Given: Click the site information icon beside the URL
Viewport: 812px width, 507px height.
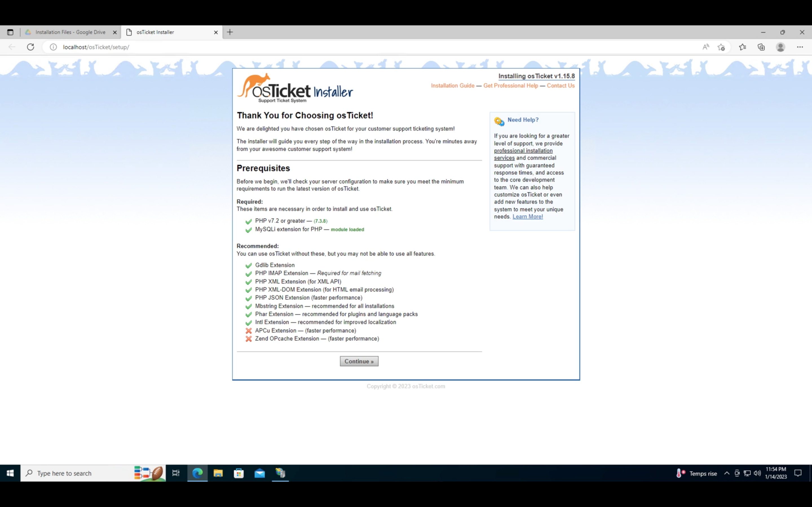Looking at the screenshot, I should (53, 47).
